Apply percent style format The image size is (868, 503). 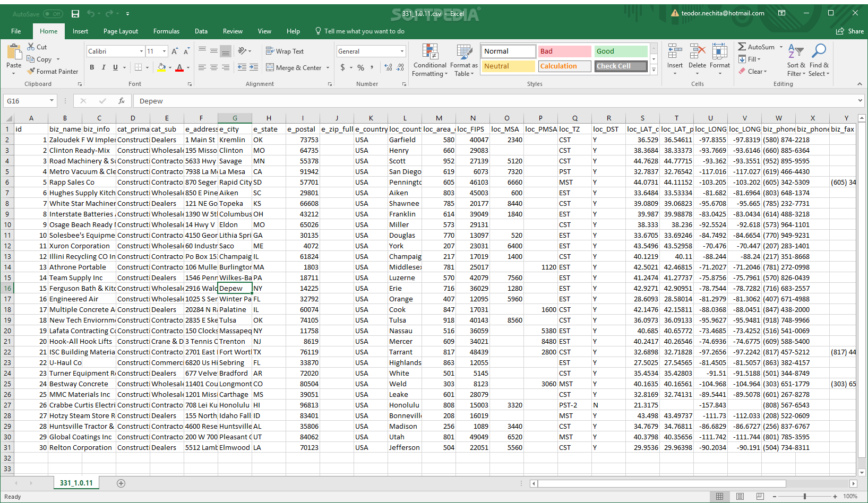pos(361,67)
